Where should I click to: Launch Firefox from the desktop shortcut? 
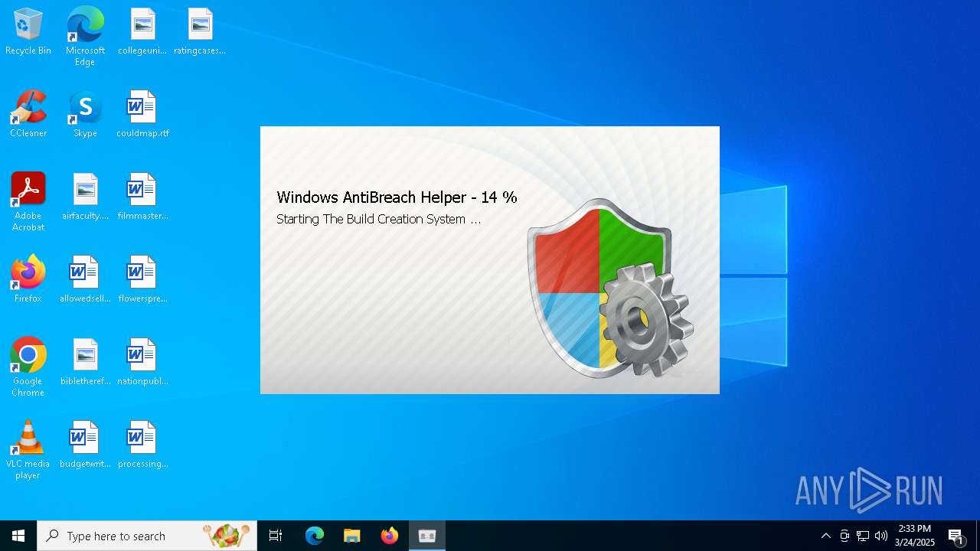(28, 280)
